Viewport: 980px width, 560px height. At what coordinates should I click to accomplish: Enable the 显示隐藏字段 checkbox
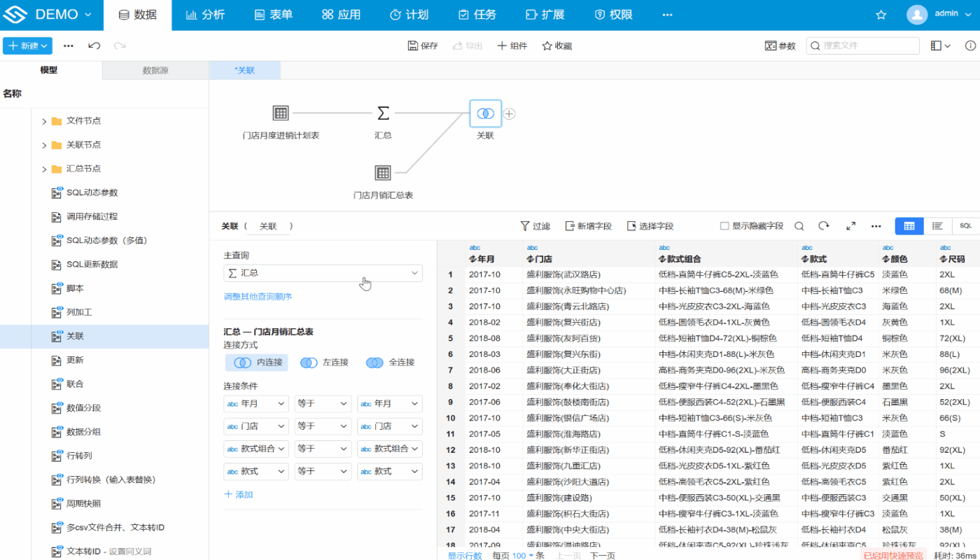click(x=725, y=226)
